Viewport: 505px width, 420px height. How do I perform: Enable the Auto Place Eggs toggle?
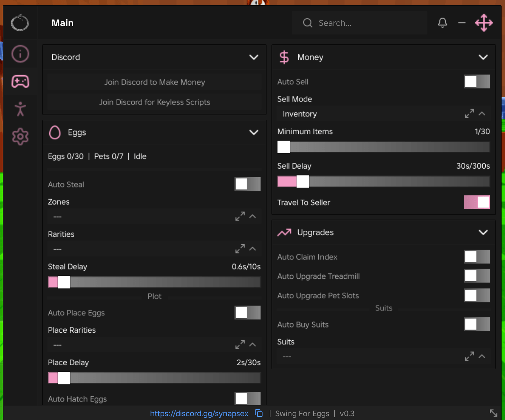point(248,312)
